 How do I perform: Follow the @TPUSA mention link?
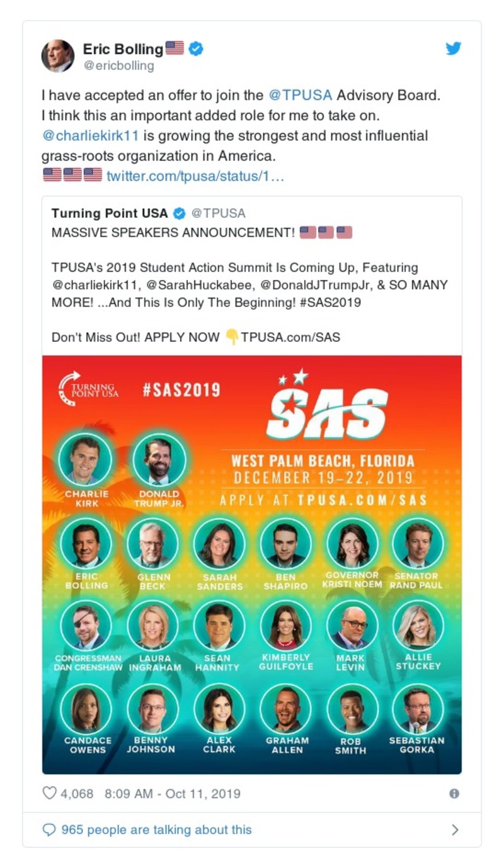(x=300, y=96)
